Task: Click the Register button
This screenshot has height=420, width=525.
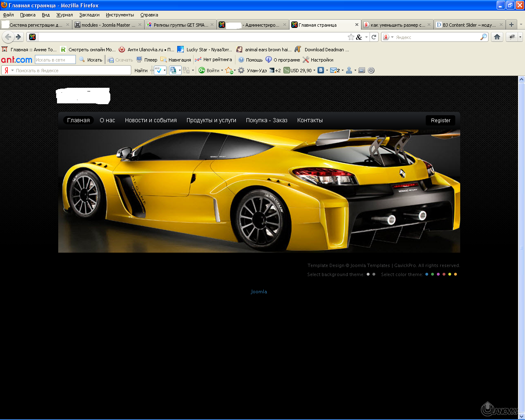Action: tap(441, 121)
